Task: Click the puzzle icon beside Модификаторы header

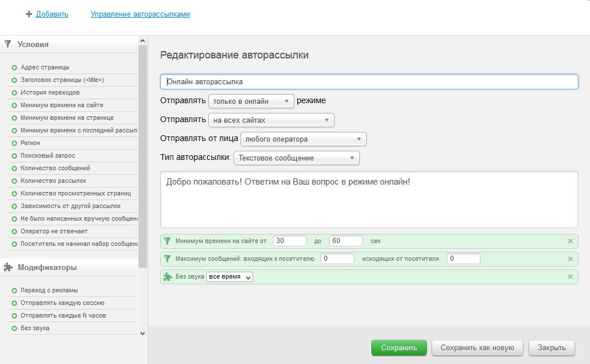Action: 8,267
